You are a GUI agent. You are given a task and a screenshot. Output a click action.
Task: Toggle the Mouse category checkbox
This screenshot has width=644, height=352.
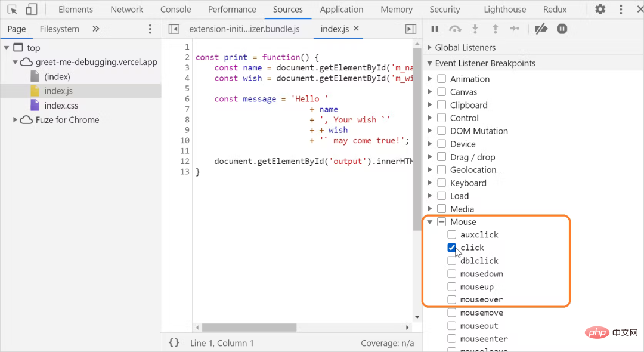click(x=441, y=222)
